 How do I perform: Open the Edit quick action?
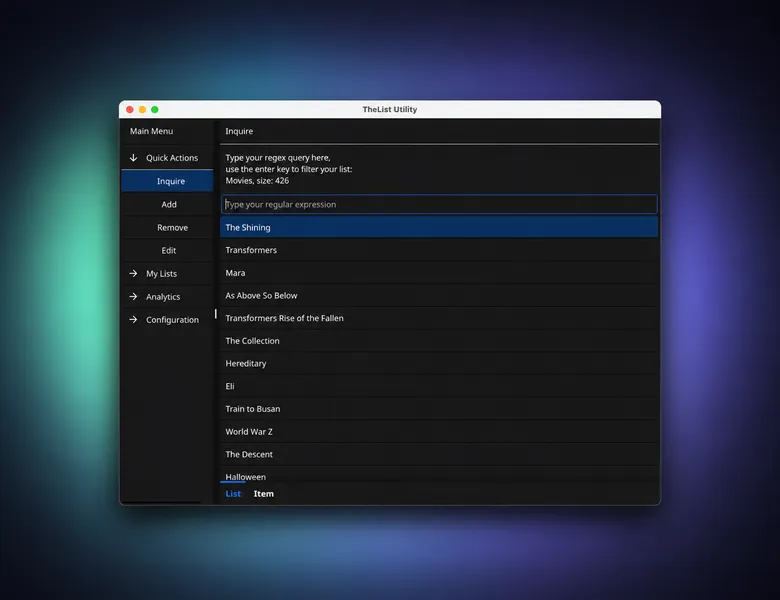click(x=167, y=250)
